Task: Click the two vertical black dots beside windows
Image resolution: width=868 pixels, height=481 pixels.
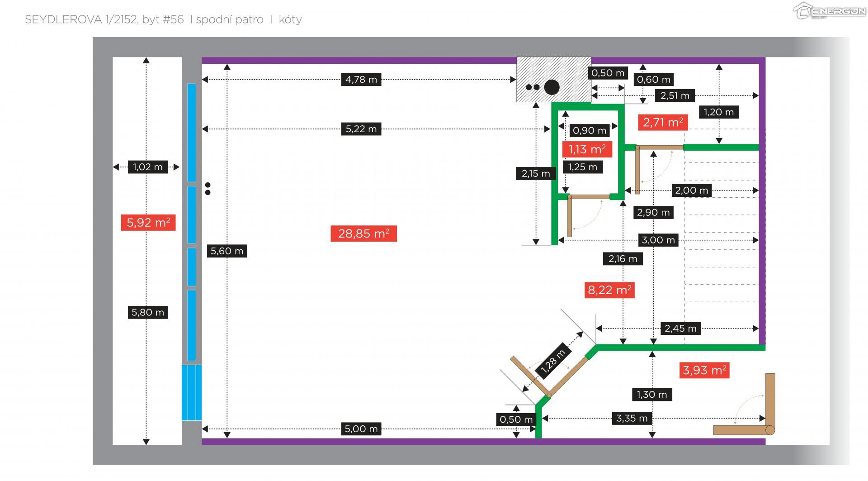Action: coord(208,189)
